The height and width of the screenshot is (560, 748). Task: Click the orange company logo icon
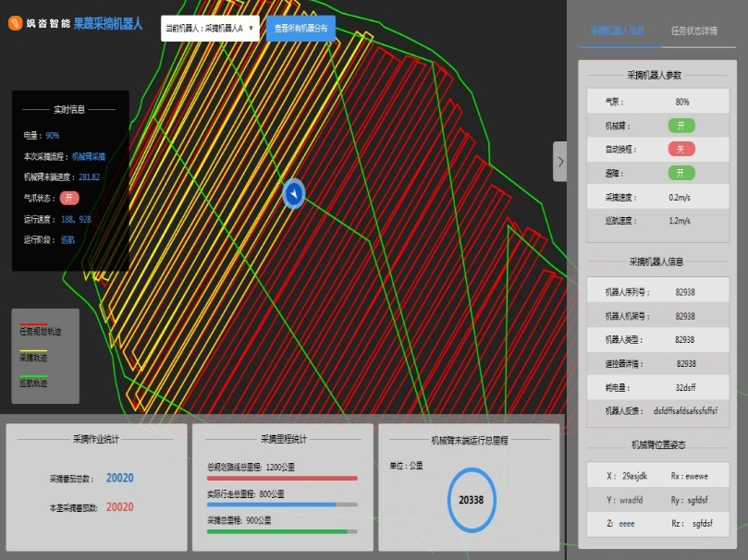(x=15, y=23)
